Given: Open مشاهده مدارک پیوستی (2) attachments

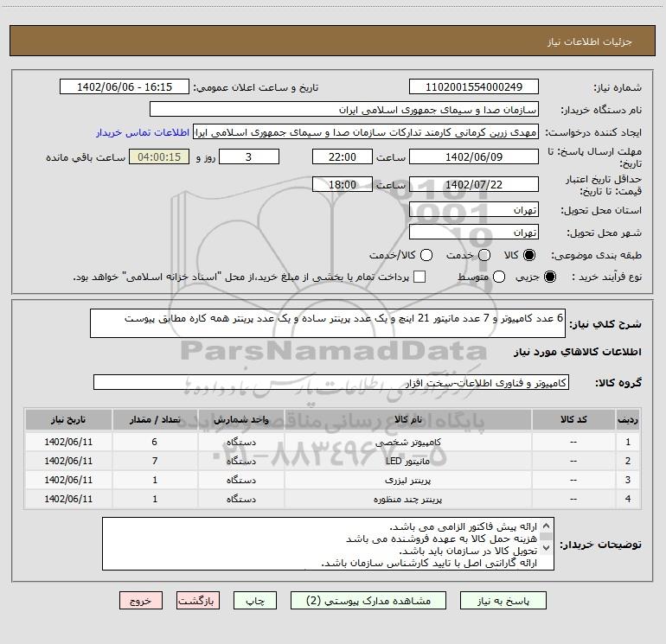Looking at the screenshot, I should tap(368, 601).
